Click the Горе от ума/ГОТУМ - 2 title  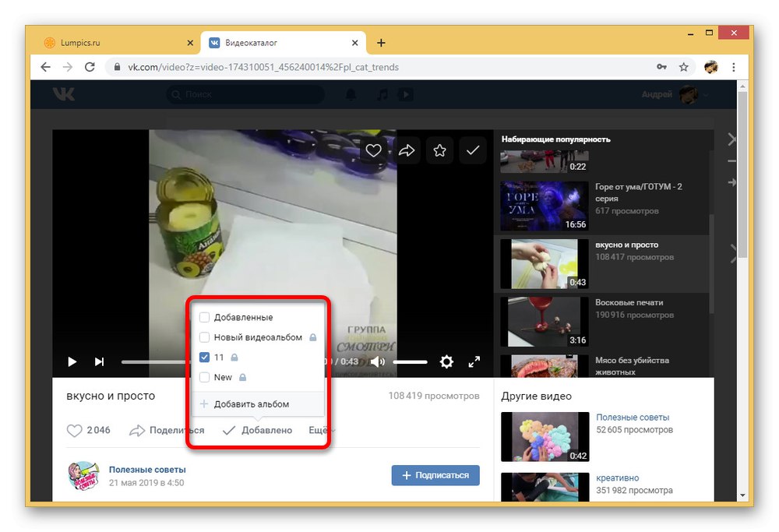click(639, 192)
